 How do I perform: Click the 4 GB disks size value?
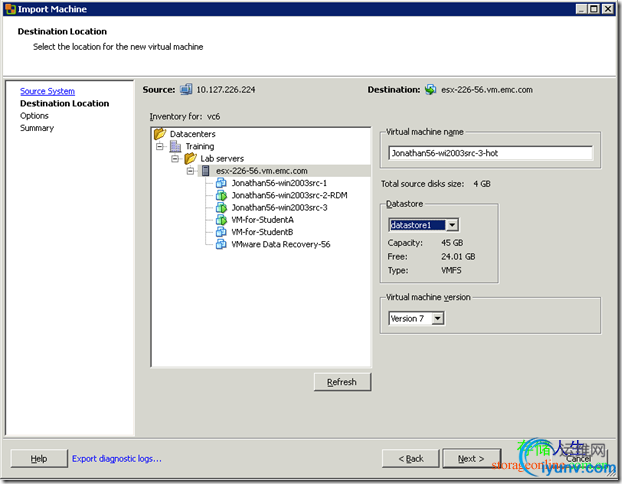[x=482, y=184]
